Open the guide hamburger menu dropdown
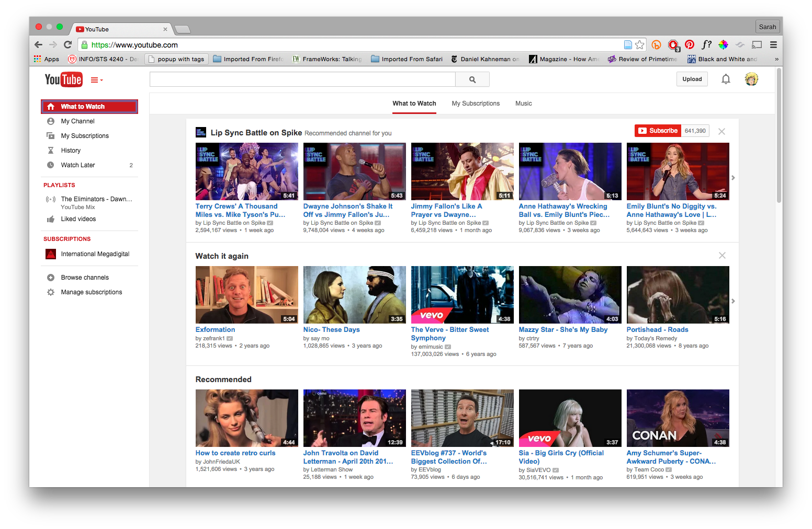812x529 pixels. pyautogui.click(x=97, y=80)
